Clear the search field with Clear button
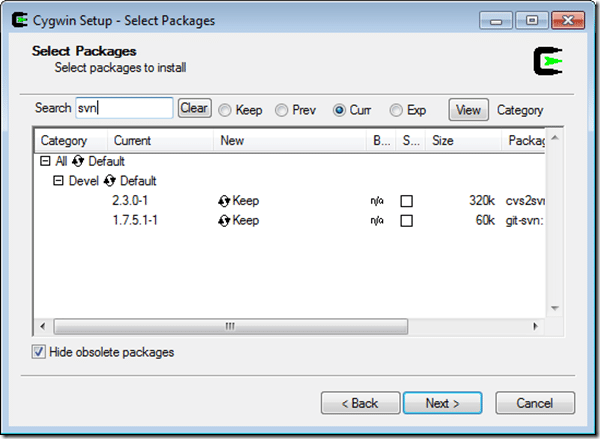The width and height of the screenshot is (600, 439). pyautogui.click(x=194, y=108)
